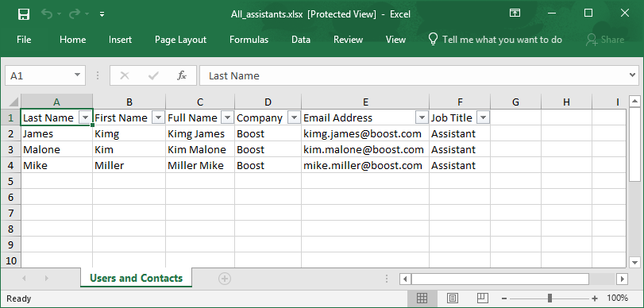
Task: Click the Malone cell
Action: [x=56, y=149]
